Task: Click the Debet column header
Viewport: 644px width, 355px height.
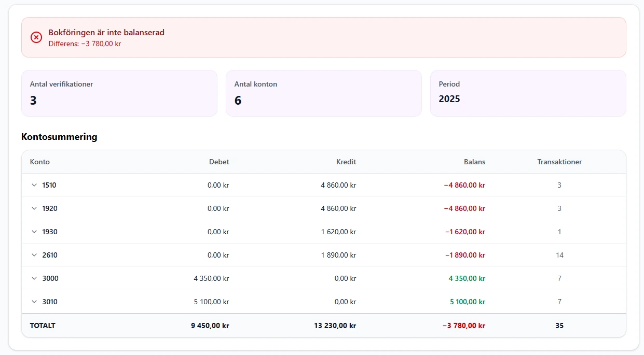Action: click(x=218, y=162)
